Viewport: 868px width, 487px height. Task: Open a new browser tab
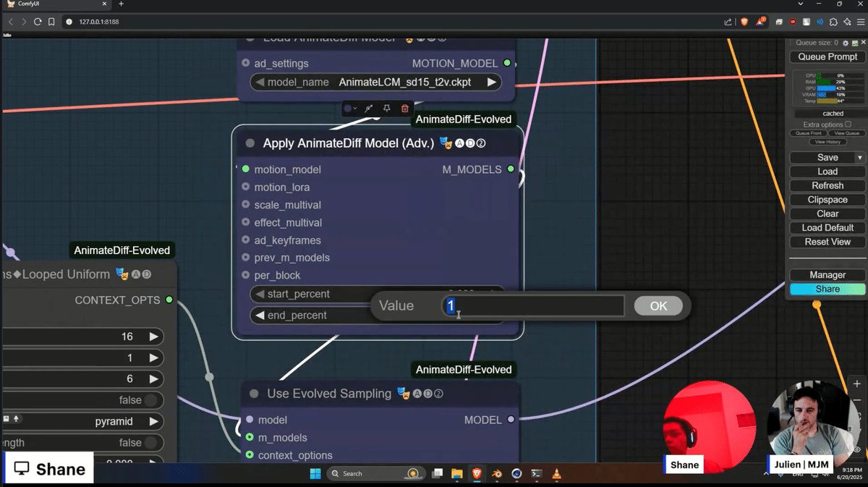[122, 4]
